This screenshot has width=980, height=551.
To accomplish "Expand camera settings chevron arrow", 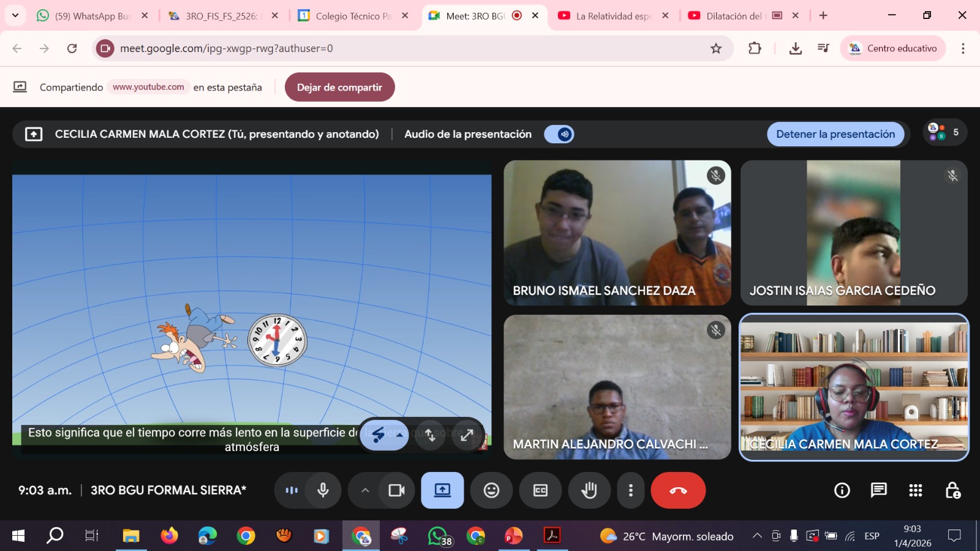I will coord(365,490).
